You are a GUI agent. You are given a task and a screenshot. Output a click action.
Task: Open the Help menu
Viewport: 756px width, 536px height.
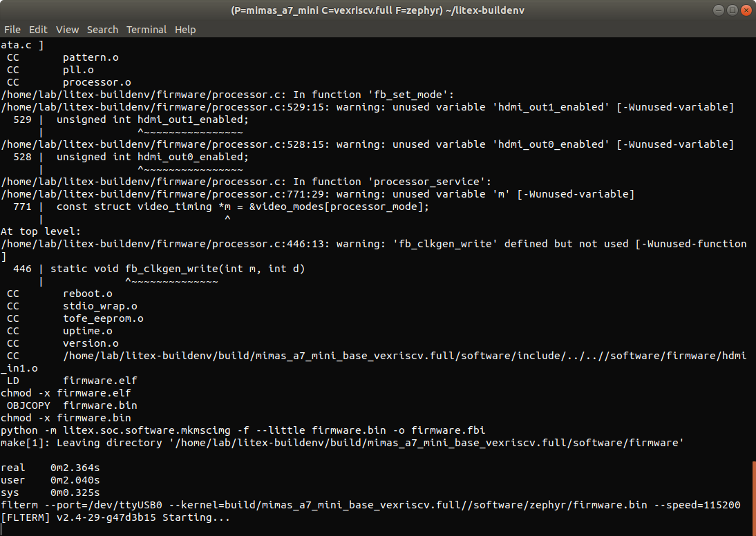(x=185, y=30)
